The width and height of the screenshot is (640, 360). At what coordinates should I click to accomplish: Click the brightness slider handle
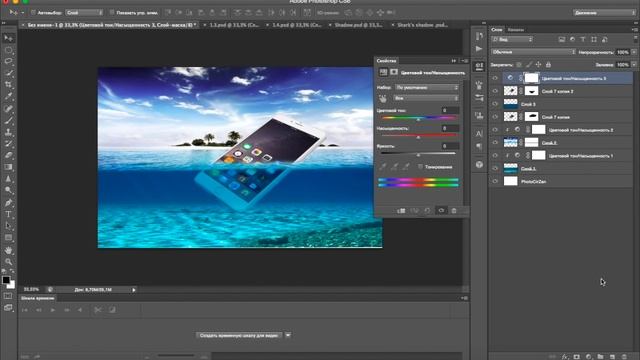(418, 155)
